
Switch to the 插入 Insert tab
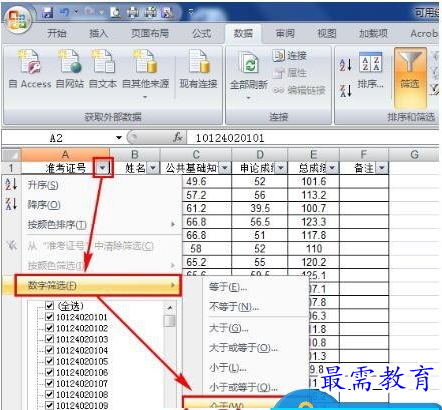[98, 33]
